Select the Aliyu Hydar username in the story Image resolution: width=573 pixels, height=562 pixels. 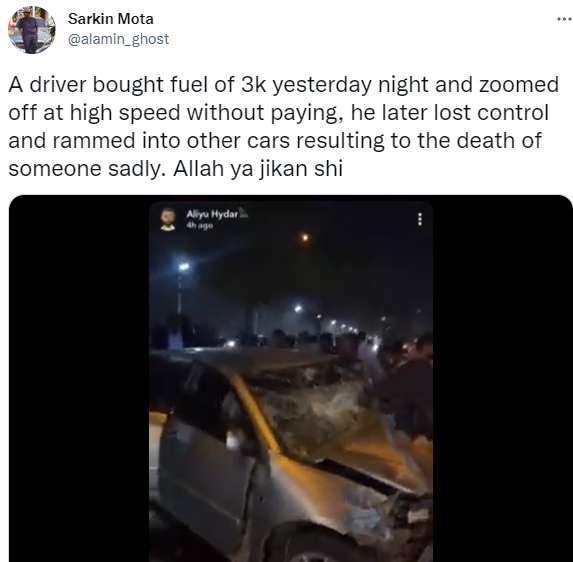(212, 214)
